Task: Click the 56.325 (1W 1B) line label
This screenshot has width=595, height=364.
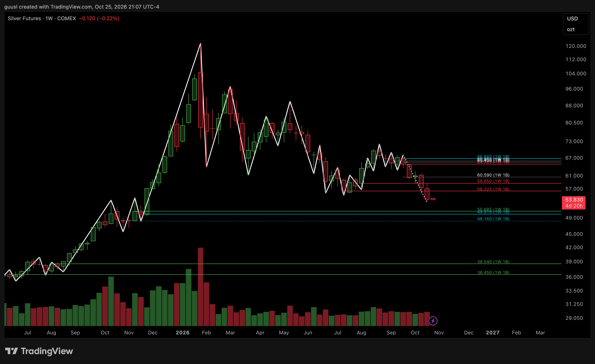Action: [493, 189]
